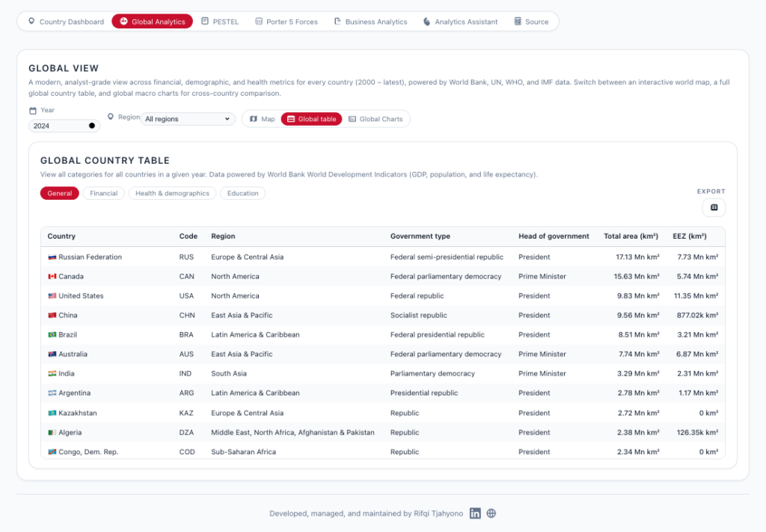The width and height of the screenshot is (766, 532).
Task: Adjust the 2024 year slider handle
Action: click(x=92, y=126)
